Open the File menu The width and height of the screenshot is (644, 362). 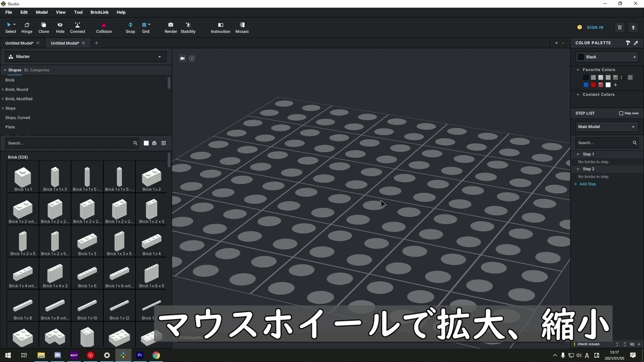9,12
